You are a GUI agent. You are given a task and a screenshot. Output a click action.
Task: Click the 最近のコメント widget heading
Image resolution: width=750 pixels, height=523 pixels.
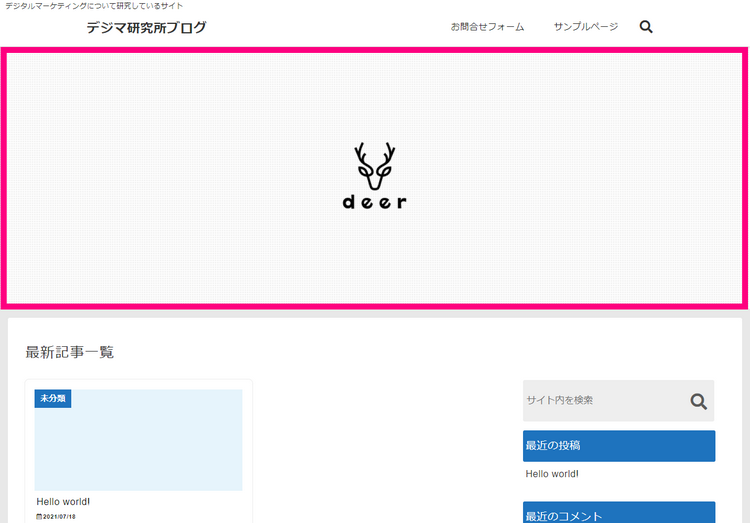tap(619, 512)
